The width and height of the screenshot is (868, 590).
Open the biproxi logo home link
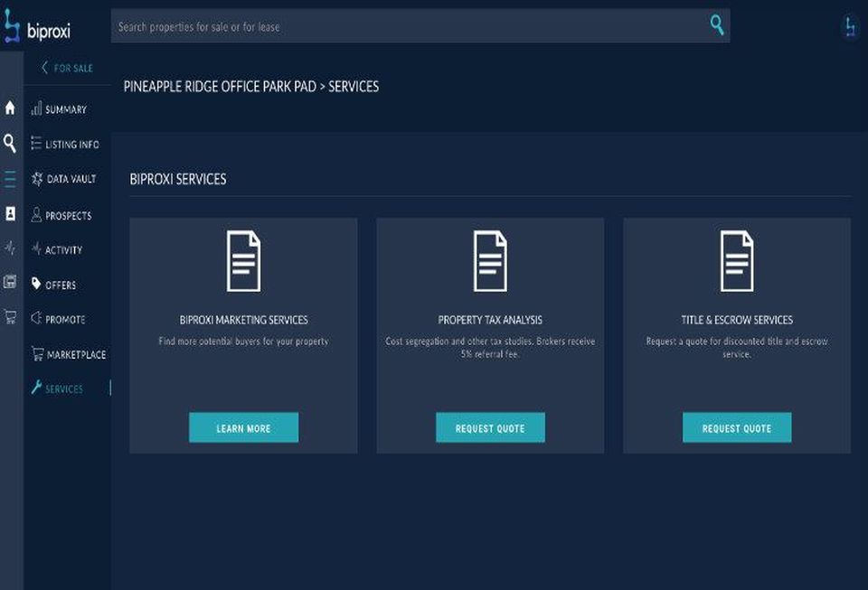point(38,26)
